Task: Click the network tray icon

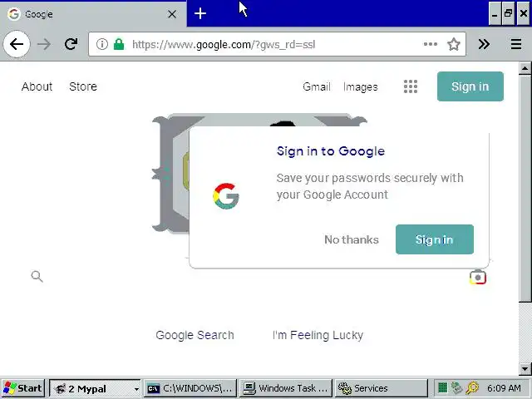Action: tap(456, 388)
